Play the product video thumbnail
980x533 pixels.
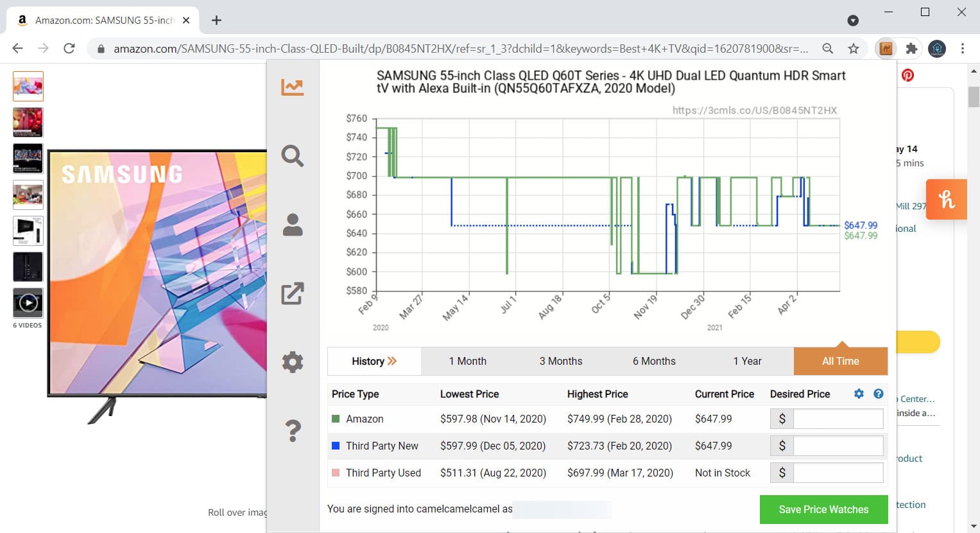28,302
